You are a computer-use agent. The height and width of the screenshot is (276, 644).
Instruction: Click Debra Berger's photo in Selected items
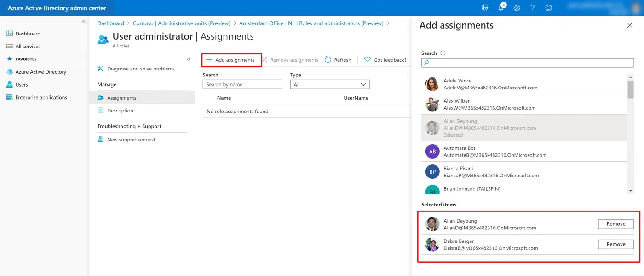(432, 244)
